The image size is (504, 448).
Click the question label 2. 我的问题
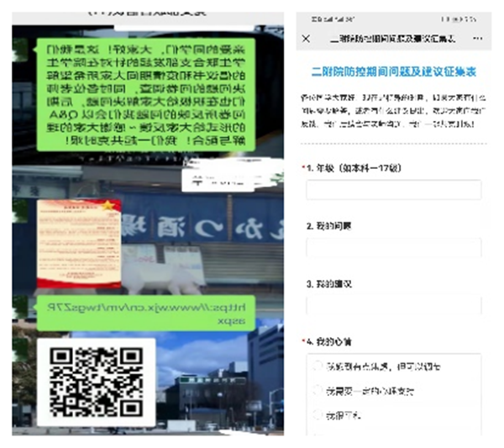click(328, 226)
